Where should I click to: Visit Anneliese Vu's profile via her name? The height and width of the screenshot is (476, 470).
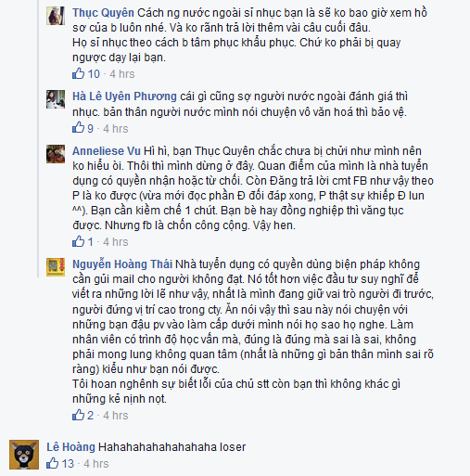(107, 151)
